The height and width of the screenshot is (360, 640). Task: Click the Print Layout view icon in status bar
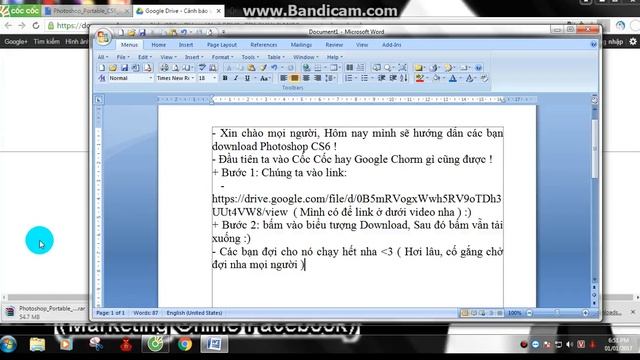click(x=464, y=313)
